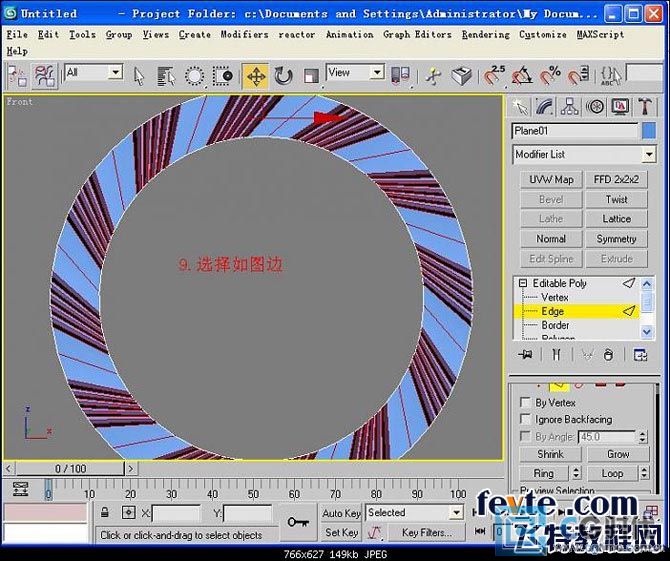Screen dimensions: 670x561
Task: Open Select by Name tool
Action: tap(166, 77)
